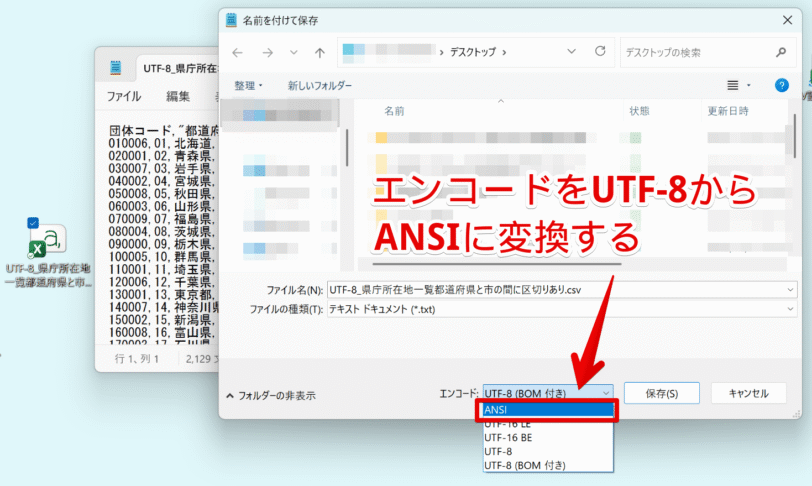Screen dimensions: 812x486
Task: Click the breadcrumb chevron after デスクトップ
Action: pos(504,52)
